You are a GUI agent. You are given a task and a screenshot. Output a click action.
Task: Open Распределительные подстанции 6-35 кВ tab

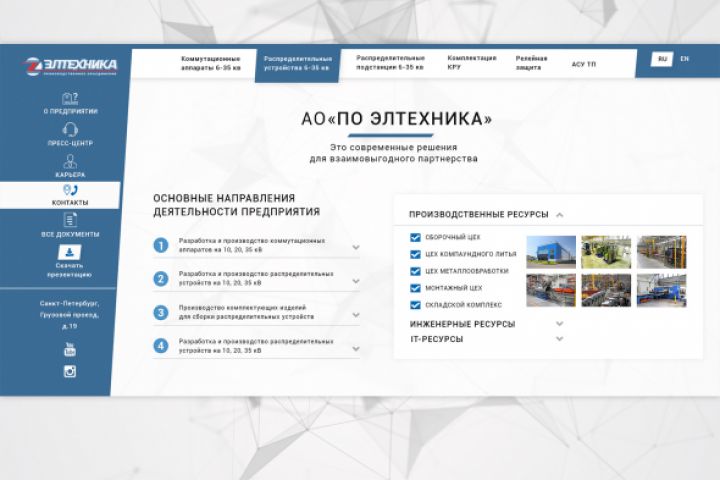(x=390, y=63)
